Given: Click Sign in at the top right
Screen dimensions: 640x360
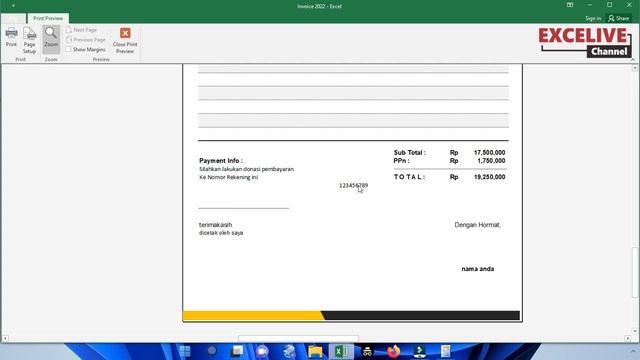Looking at the screenshot, I should [593, 18].
